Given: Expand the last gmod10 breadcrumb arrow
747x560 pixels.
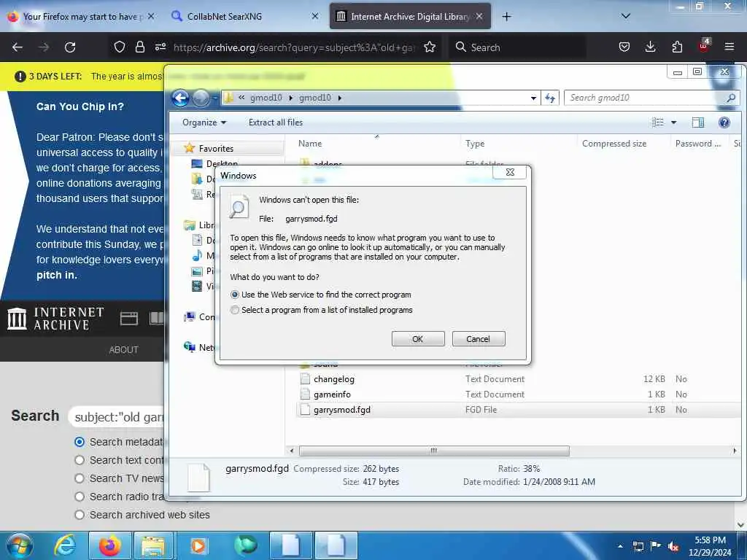Looking at the screenshot, I should [x=340, y=98].
